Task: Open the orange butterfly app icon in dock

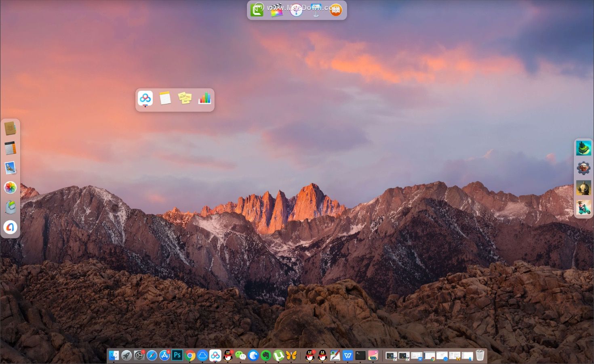Action: click(291, 355)
